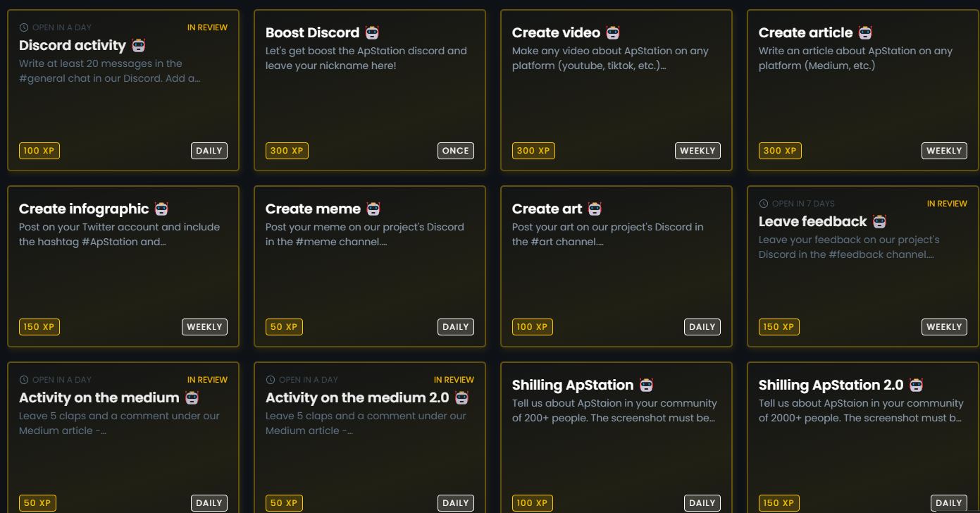Click the clock icon on Activity on the medium 2.0
980x513 pixels.
click(x=271, y=380)
